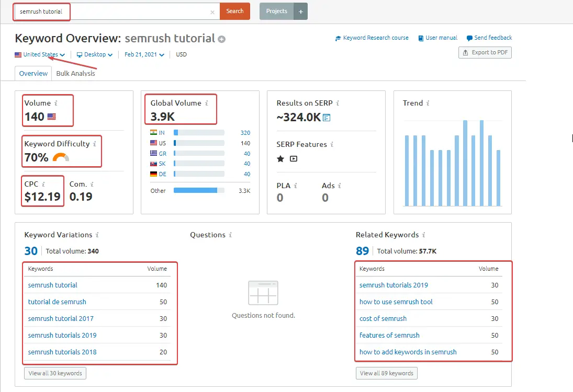Screen dimensions: 573x392
Task: Open the Desktop device dropdown
Action: click(94, 54)
